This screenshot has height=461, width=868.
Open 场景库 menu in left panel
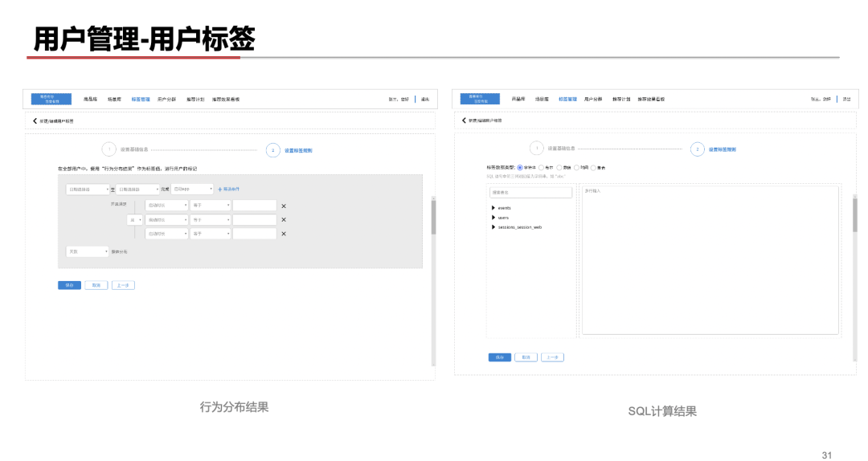tap(114, 100)
